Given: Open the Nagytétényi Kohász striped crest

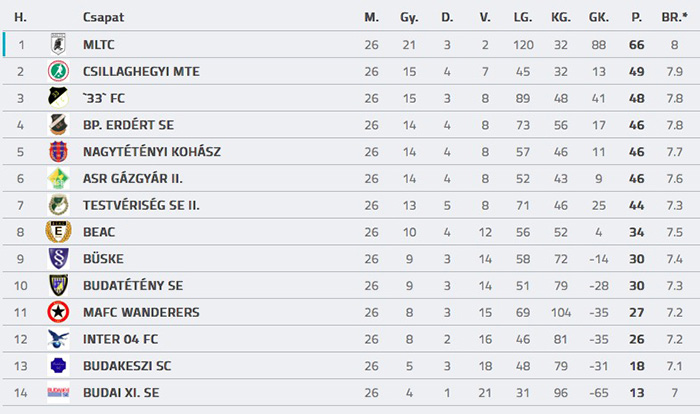Looking at the screenshot, I should [x=58, y=151].
